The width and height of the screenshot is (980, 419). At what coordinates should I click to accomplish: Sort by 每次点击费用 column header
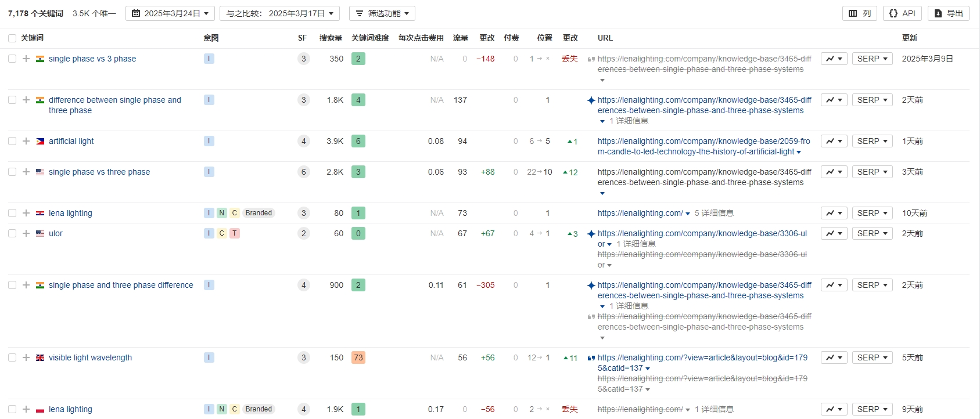pos(421,38)
